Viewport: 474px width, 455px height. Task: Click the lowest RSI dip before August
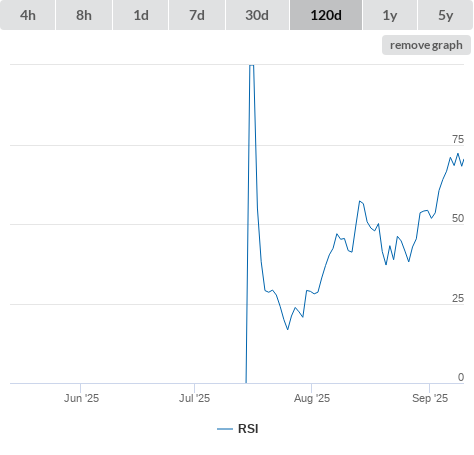pos(287,329)
